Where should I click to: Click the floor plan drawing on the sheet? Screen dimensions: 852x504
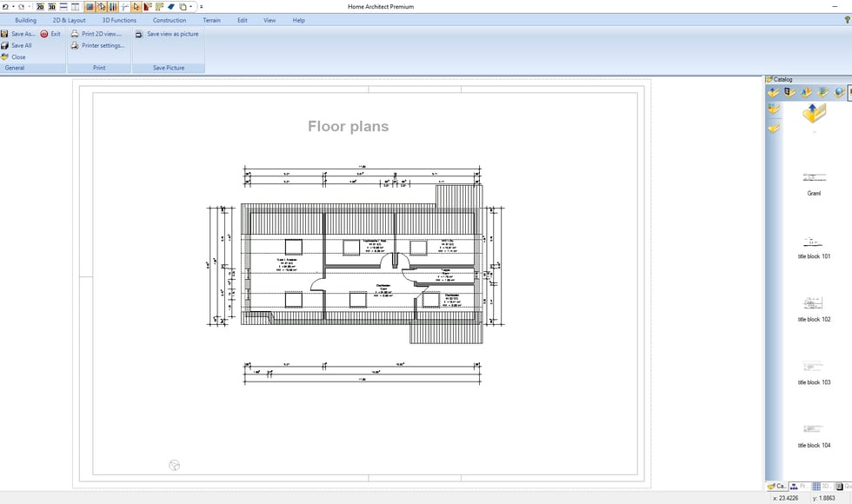356,275
